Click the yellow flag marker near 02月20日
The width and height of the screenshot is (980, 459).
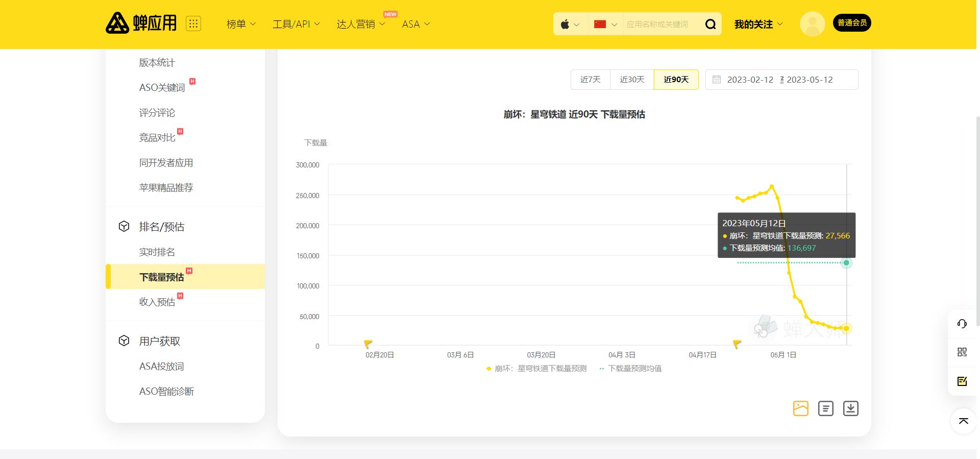point(368,344)
